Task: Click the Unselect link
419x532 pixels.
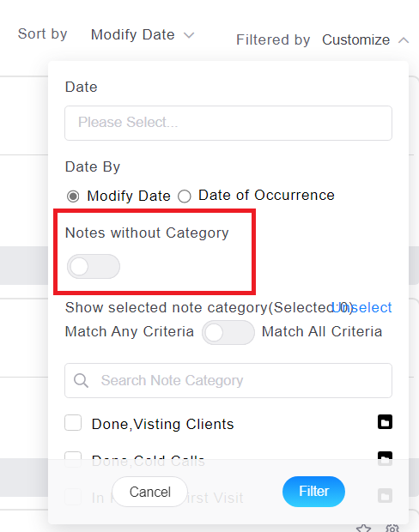Action: pyautogui.click(x=361, y=307)
